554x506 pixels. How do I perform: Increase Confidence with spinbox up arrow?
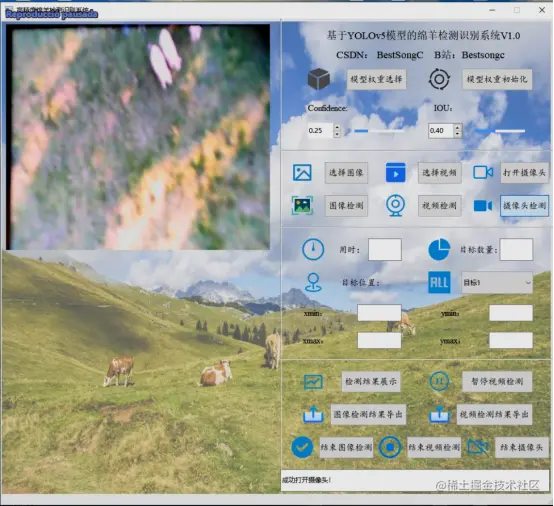coord(337,127)
